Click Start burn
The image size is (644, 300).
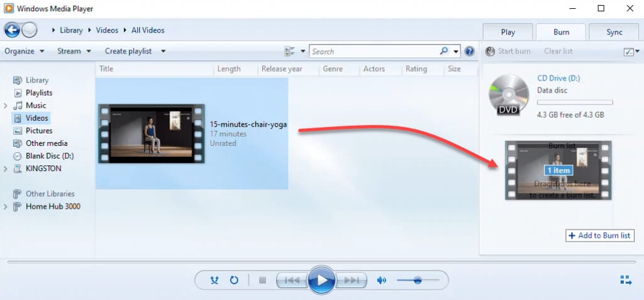click(x=508, y=52)
